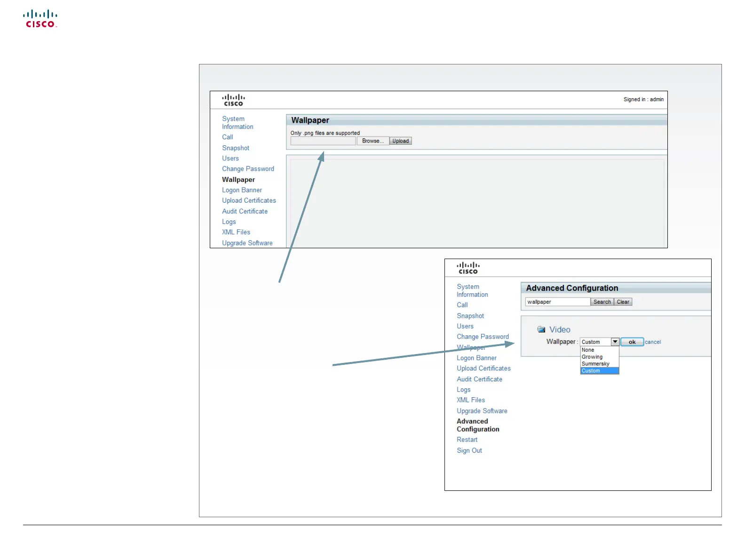
Task: Click the search field containing "wallpaper"
Action: click(557, 302)
